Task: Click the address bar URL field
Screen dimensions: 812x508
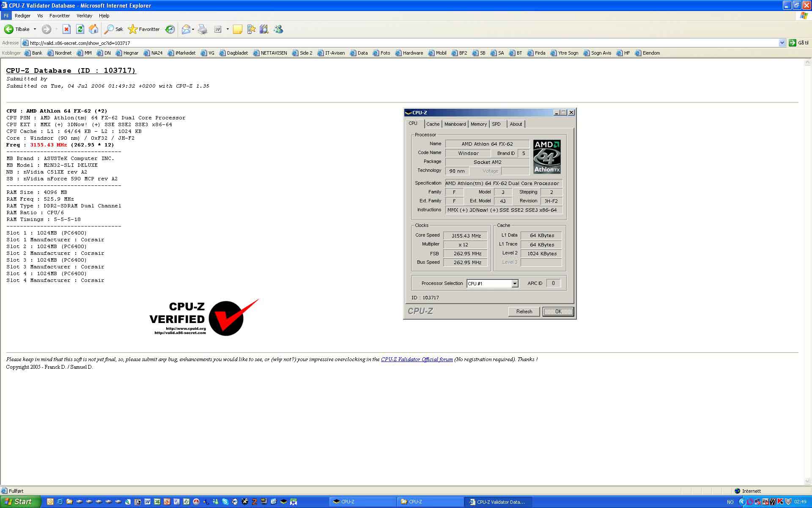Action: coord(400,43)
